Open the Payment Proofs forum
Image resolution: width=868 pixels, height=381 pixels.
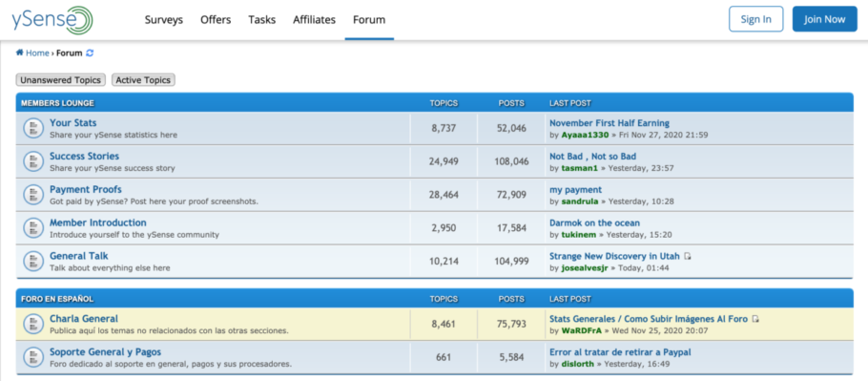pyautogui.click(x=86, y=189)
